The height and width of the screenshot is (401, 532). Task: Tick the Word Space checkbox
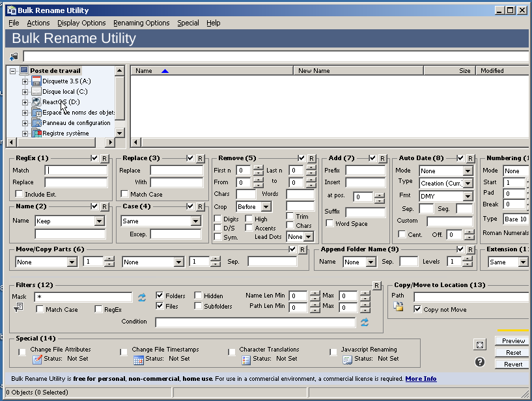329,223
